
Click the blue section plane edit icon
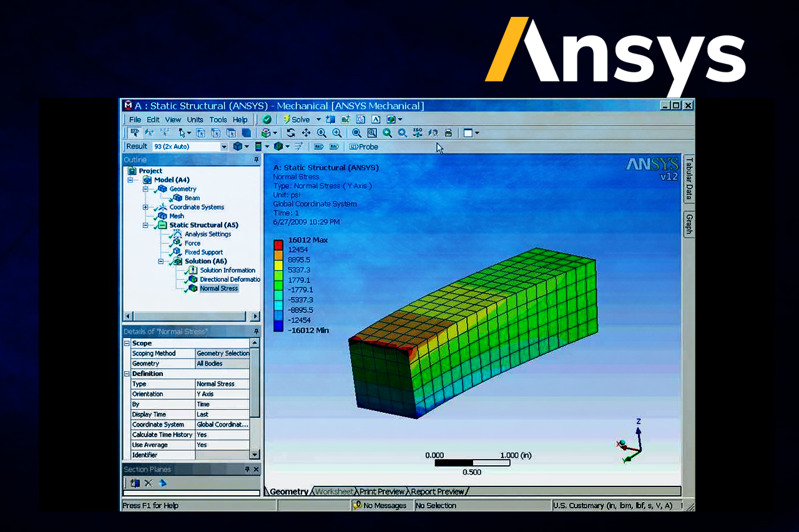[x=162, y=483]
